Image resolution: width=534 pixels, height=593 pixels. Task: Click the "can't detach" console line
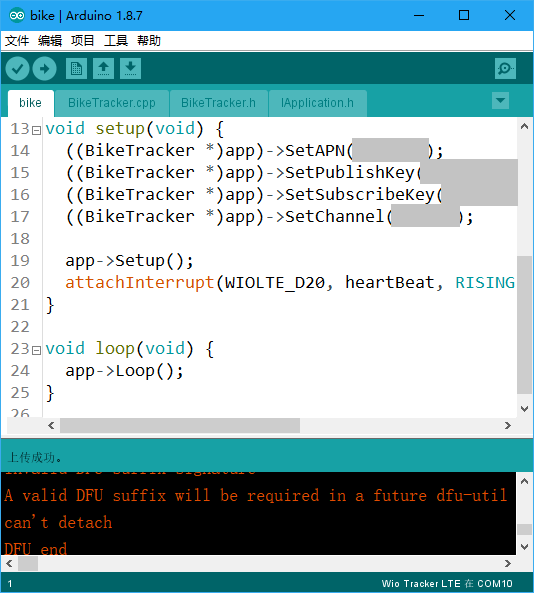59,522
